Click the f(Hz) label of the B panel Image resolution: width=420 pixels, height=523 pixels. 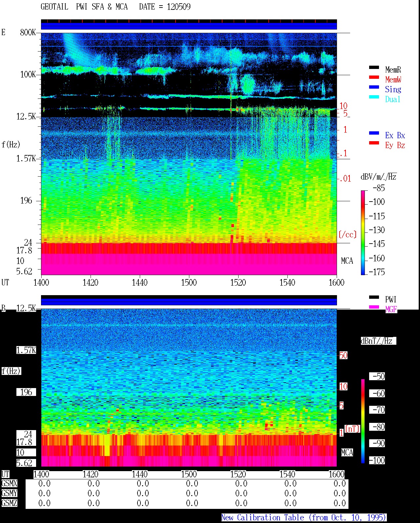11,371
